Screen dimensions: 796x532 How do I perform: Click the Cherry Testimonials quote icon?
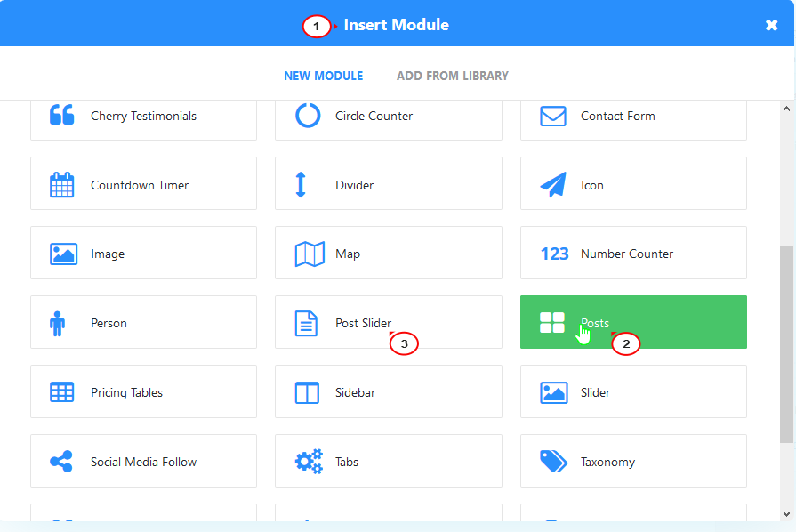pos(62,116)
